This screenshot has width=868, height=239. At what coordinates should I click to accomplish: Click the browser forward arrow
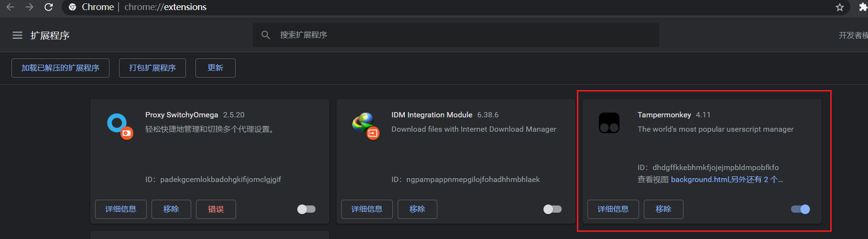[29, 7]
